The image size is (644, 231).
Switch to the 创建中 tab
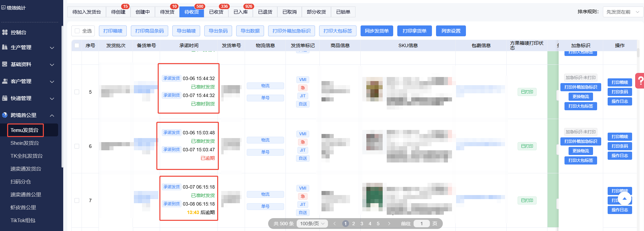click(x=143, y=12)
